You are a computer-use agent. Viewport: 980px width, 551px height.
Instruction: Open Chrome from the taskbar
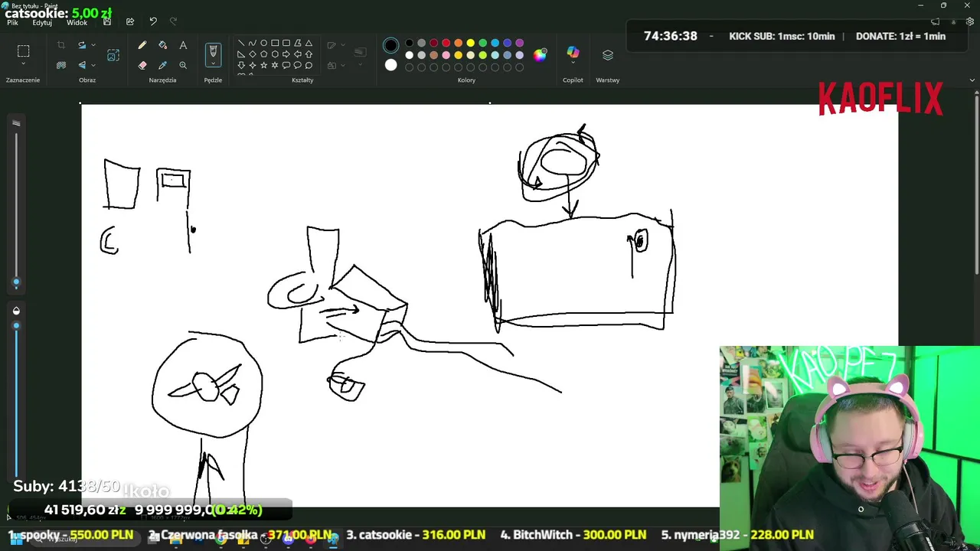221,540
